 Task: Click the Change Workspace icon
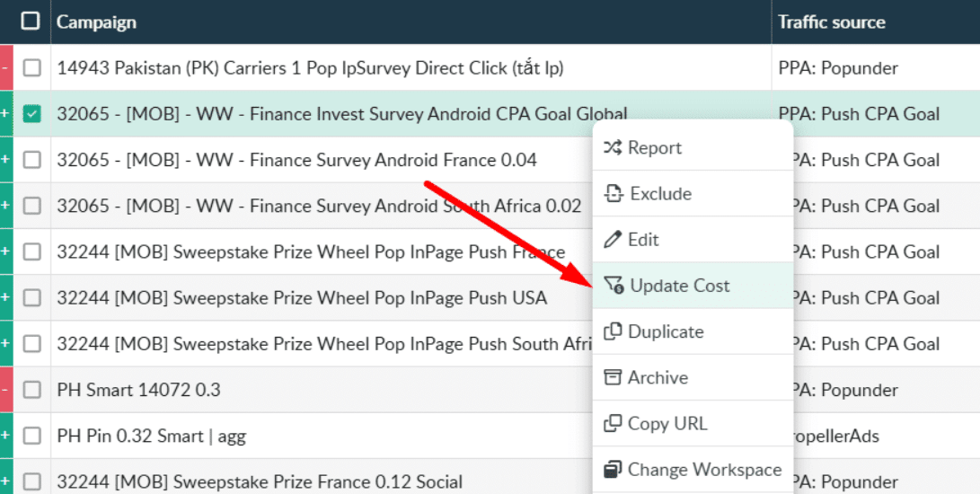point(614,469)
